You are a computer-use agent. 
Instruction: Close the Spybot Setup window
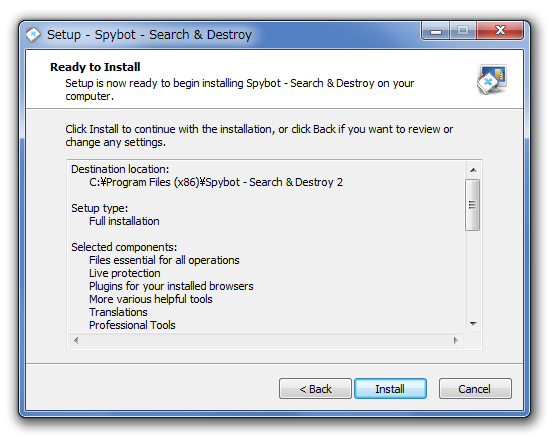click(x=500, y=30)
